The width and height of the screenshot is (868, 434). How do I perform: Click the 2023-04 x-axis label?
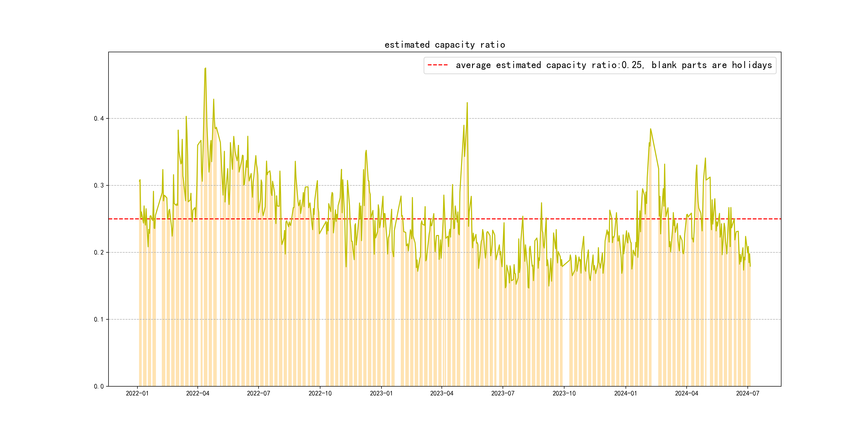point(442,393)
